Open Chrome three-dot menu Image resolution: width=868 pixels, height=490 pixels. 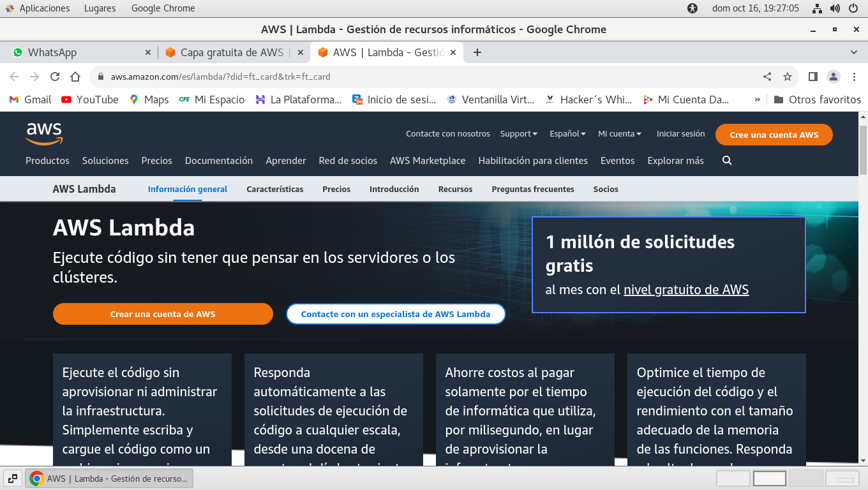click(854, 77)
